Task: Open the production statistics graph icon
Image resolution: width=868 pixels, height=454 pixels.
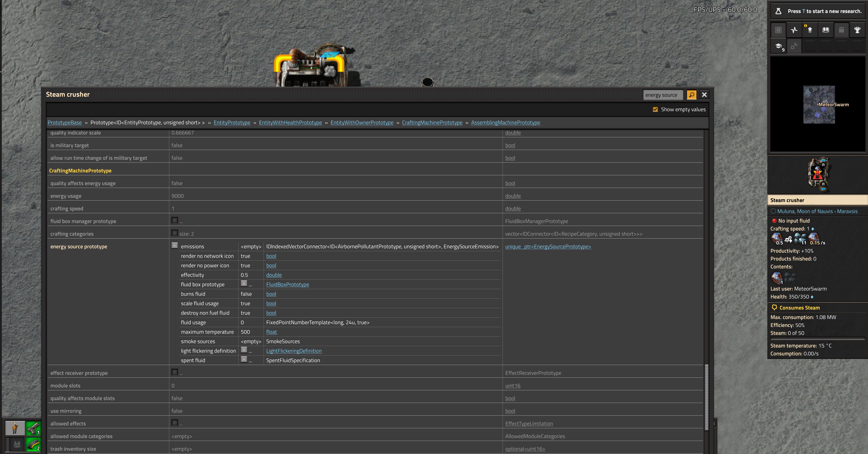Action: tap(794, 30)
